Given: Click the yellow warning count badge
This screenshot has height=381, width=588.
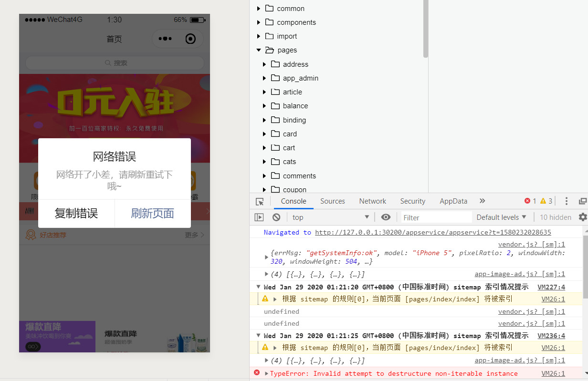Looking at the screenshot, I should pyautogui.click(x=546, y=201).
